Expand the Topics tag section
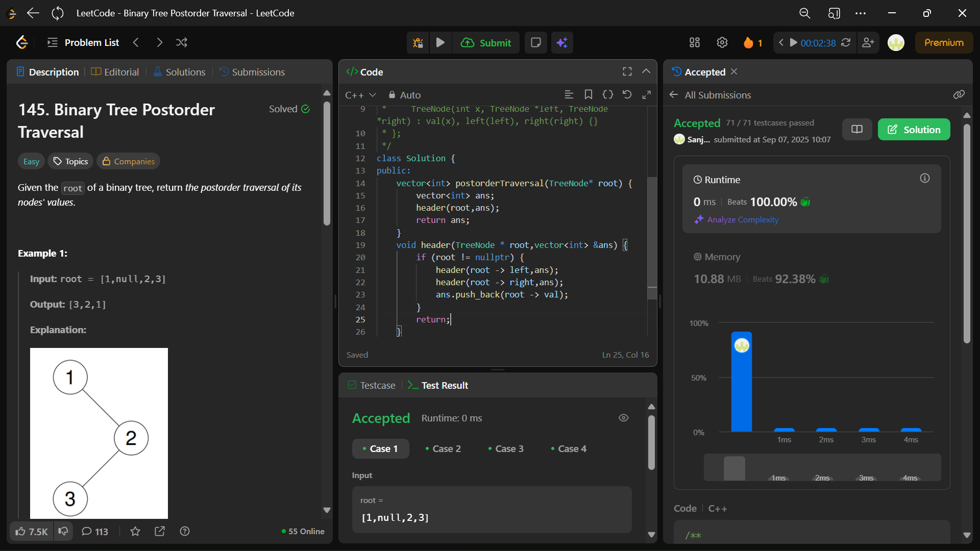This screenshot has width=980, height=551. pyautogui.click(x=71, y=161)
